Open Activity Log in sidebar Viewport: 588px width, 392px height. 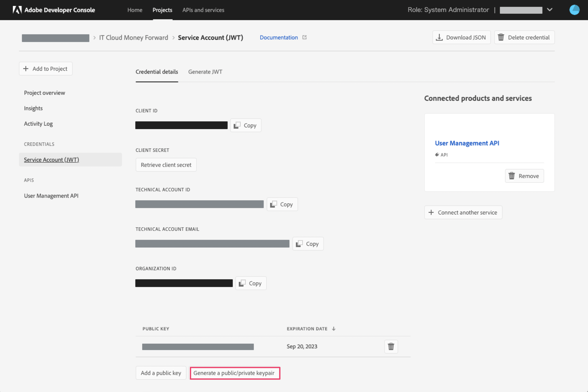pyautogui.click(x=38, y=124)
